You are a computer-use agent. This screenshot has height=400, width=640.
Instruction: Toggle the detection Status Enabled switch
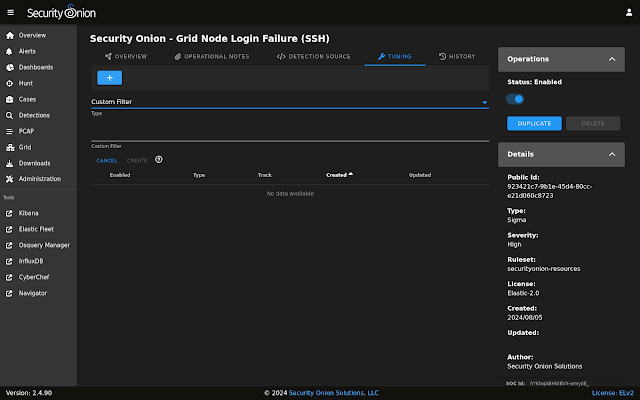(x=515, y=99)
